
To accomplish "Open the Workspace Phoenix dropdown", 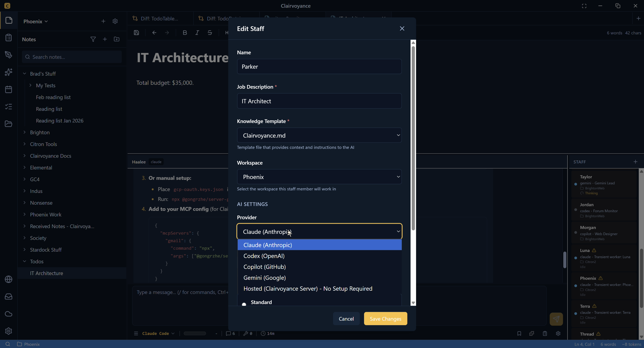I will point(319,177).
